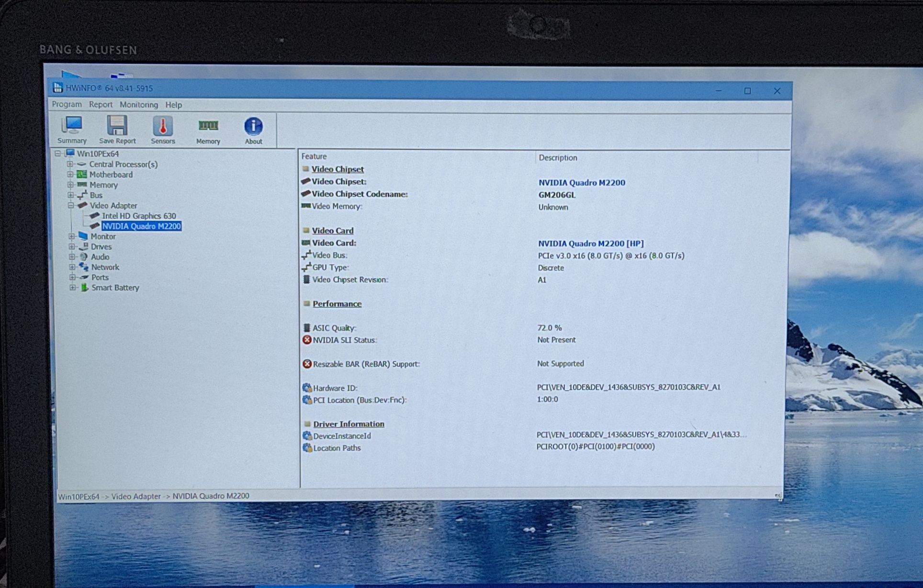
Task: Click the Video Card section heading
Action: [x=333, y=231]
